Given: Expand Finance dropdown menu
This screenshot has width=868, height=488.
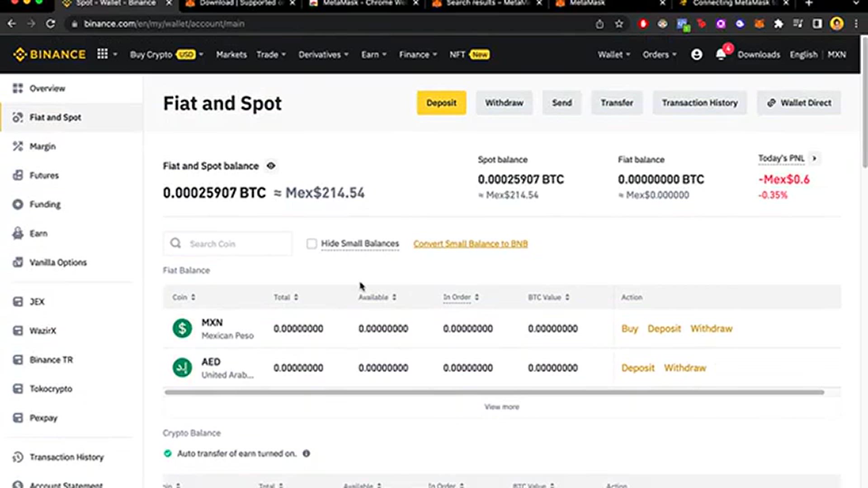Looking at the screenshot, I should tap(418, 54).
